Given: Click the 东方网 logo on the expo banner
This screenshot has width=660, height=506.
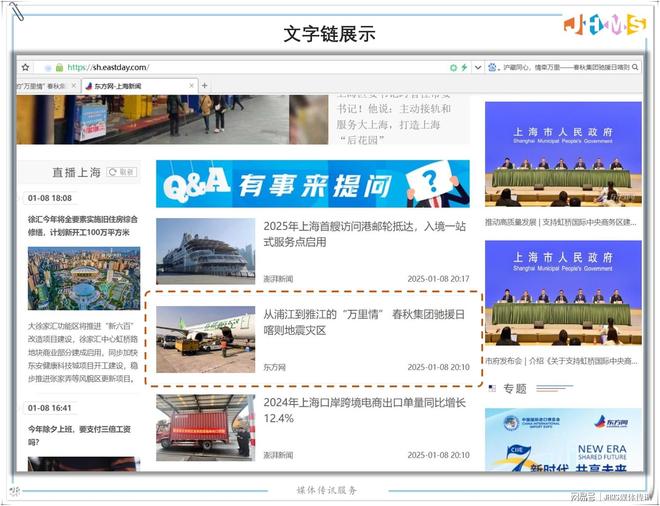Looking at the screenshot, I should 611,422.
